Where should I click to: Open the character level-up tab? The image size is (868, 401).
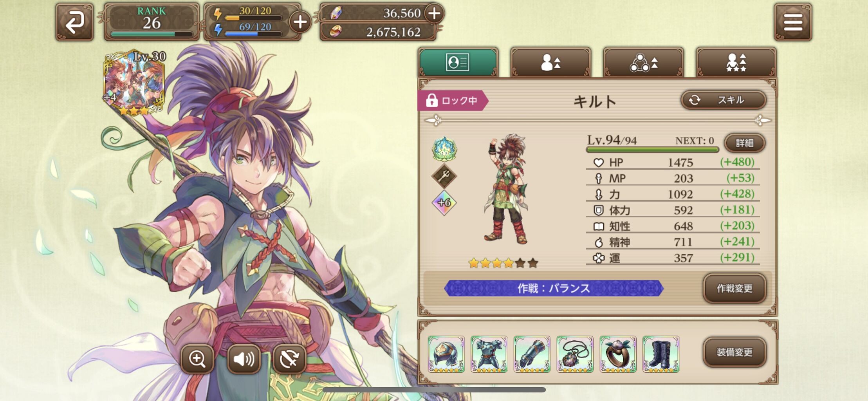pyautogui.click(x=550, y=62)
